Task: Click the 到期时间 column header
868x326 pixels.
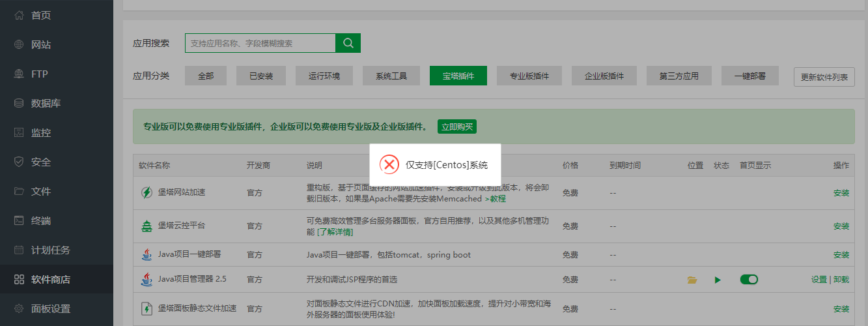Action: click(625, 166)
